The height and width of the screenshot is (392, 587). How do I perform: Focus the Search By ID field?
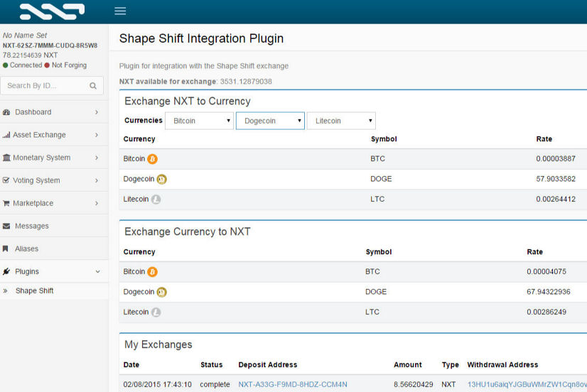pos(52,86)
